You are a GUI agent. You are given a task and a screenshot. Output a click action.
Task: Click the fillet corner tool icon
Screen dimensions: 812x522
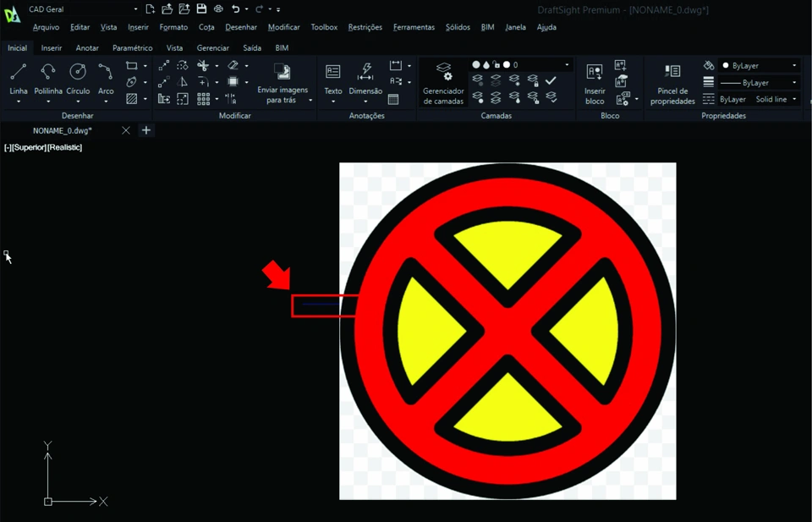point(202,82)
